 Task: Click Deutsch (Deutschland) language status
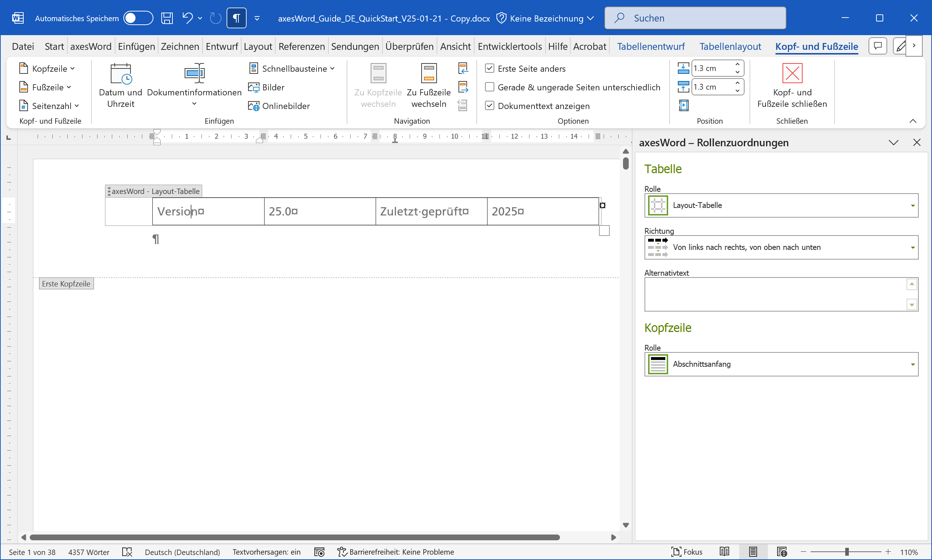point(182,552)
